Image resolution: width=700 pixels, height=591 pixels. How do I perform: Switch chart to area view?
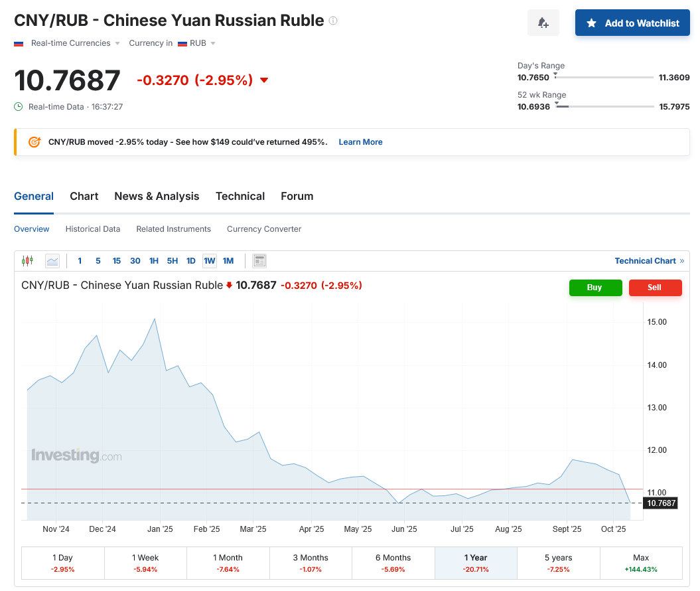point(52,261)
